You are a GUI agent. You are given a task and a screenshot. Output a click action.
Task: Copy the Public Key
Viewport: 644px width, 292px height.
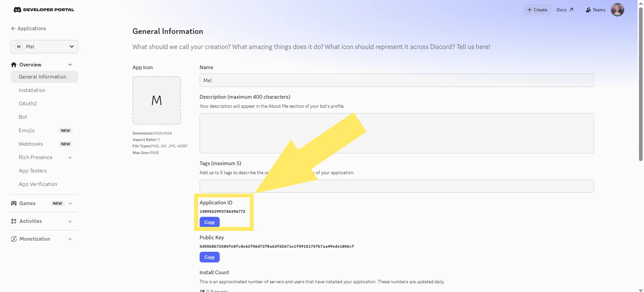pos(210,257)
